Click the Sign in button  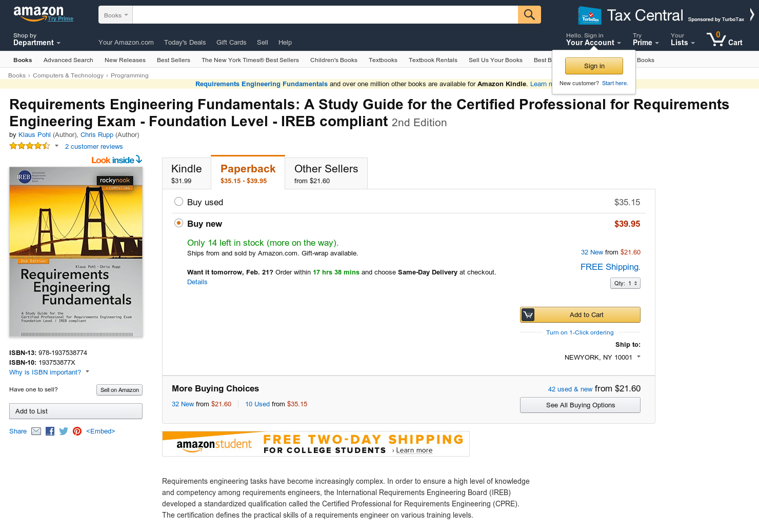[x=594, y=66]
